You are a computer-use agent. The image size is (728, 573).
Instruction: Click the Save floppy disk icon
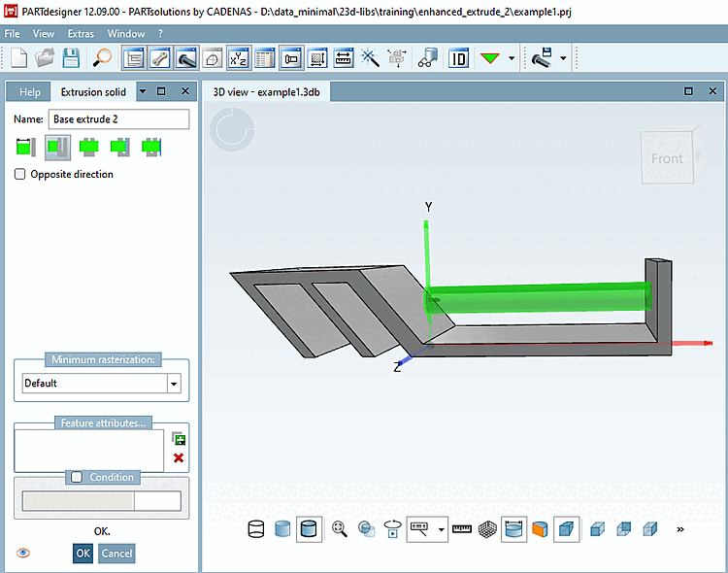[71, 58]
